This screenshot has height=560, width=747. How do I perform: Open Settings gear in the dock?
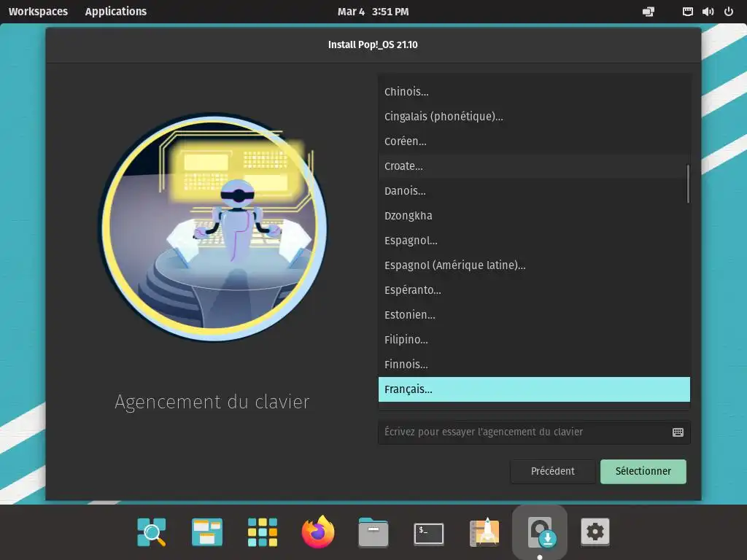point(595,532)
